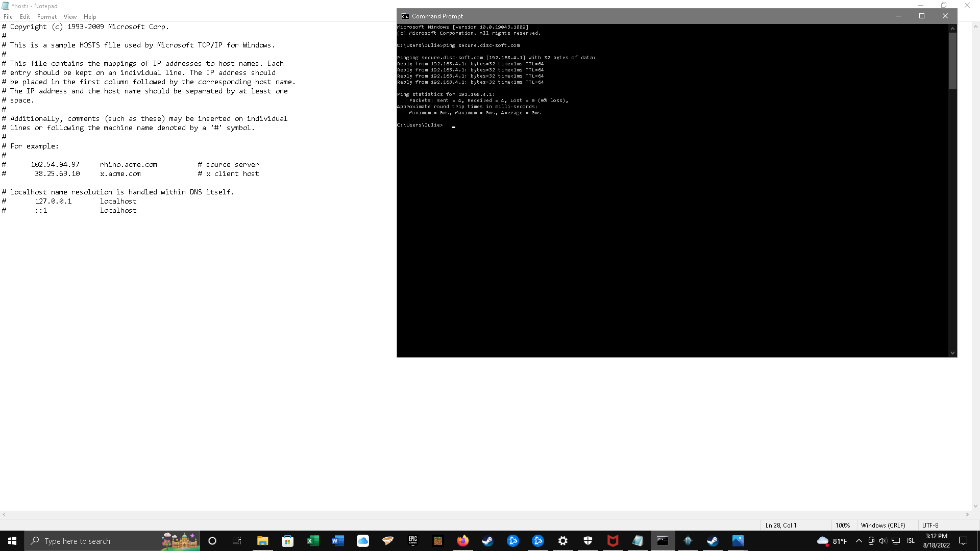
Task: Show hidden system tray icons
Action: click(x=859, y=541)
